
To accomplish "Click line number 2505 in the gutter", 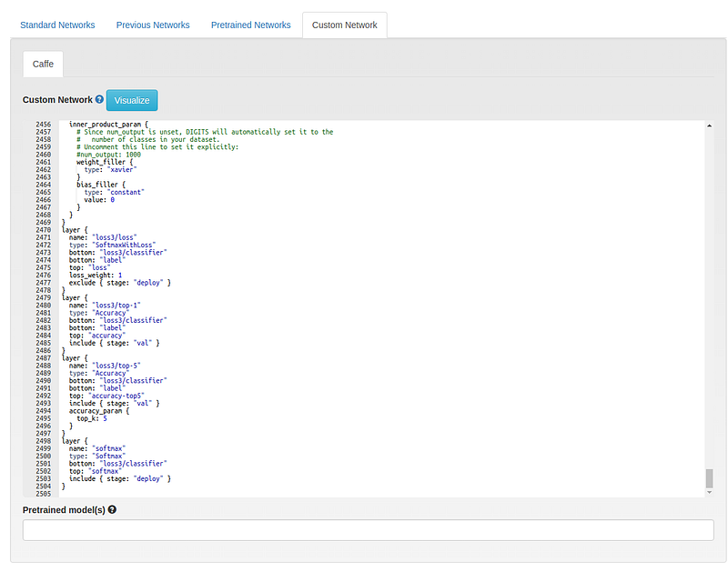I will coord(43,494).
